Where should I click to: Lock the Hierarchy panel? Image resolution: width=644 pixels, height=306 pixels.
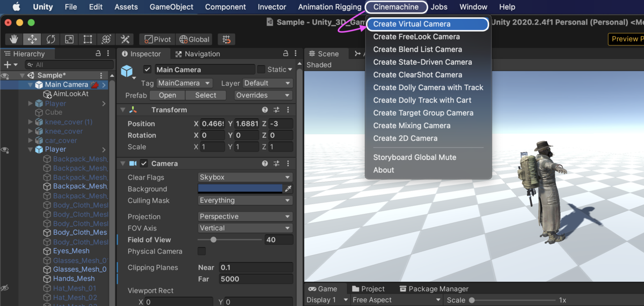98,54
